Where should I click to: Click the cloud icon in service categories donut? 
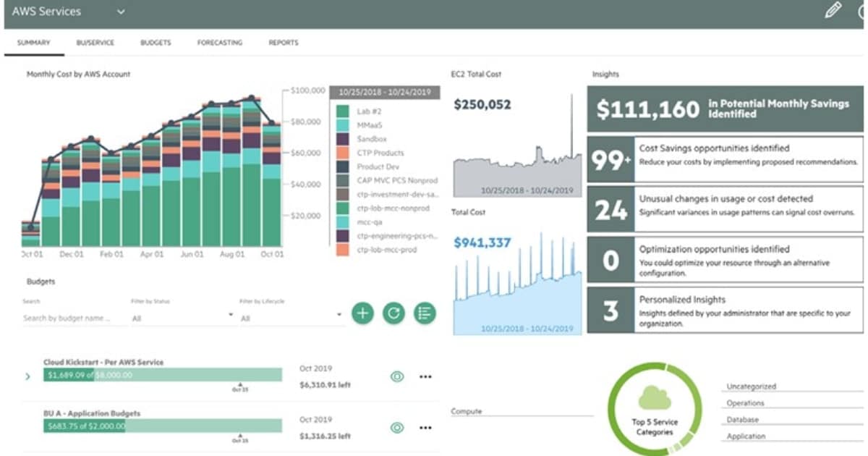click(654, 398)
